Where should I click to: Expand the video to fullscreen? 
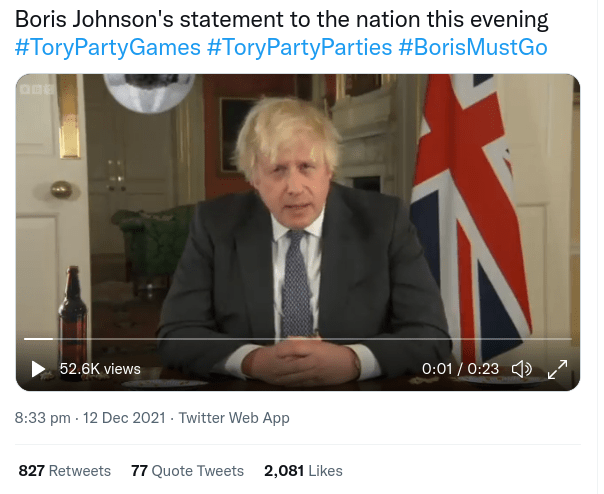(558, 369)
